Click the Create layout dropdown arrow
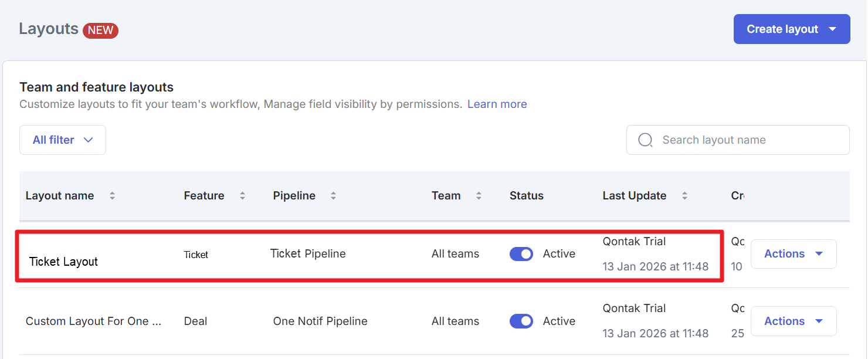 832,29
